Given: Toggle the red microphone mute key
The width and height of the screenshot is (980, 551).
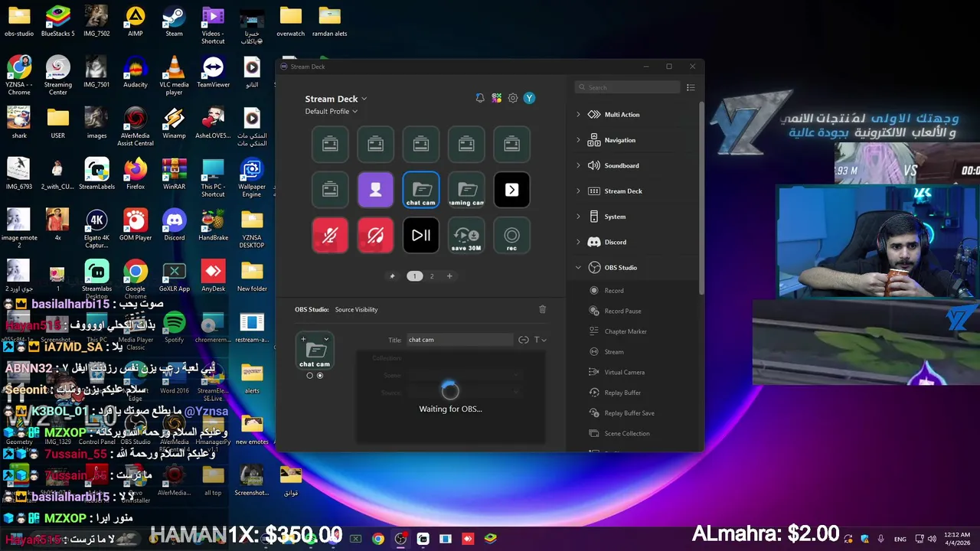Looking at the screenshot, I should pyautogui.click(x=330, y=235).
